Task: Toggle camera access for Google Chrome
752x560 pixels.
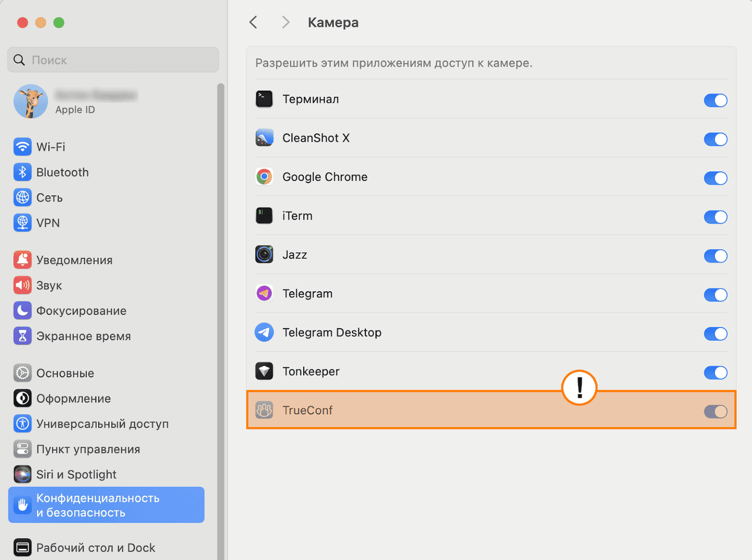Action: (x=716, y=178)
